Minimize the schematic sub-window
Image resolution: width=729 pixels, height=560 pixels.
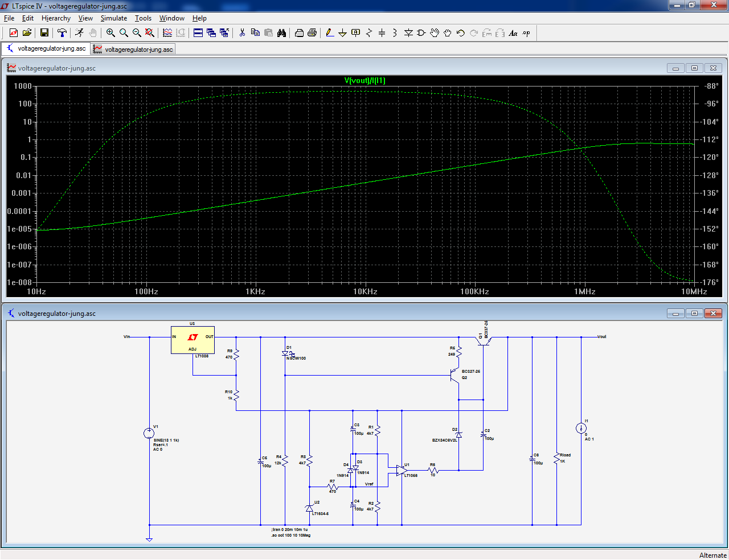(675, 313)
